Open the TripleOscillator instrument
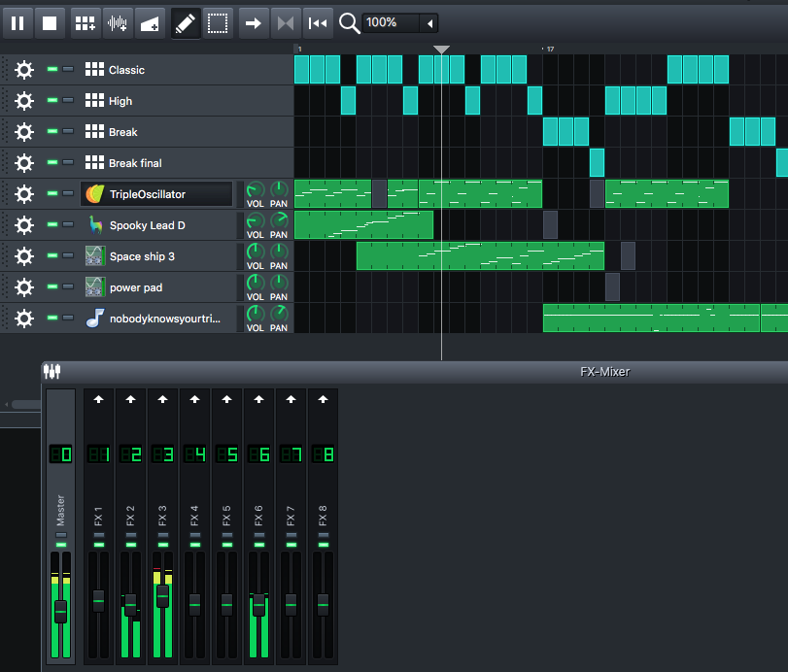This screenshot has width=788, height=672. click(x=155, y=193)
